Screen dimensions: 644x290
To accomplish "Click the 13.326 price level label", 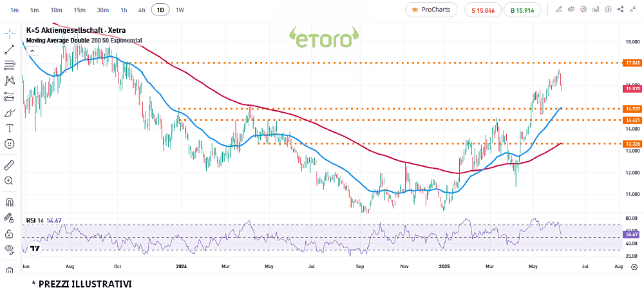I will point(632,143).
